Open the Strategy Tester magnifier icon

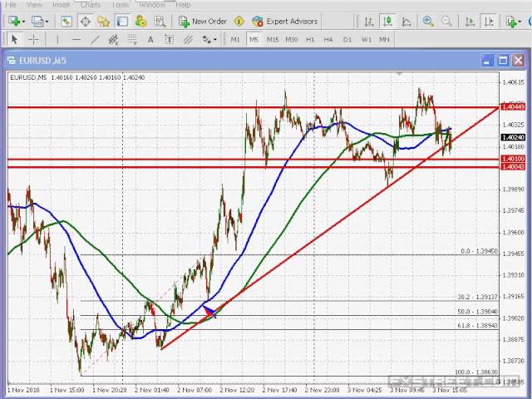coord(160,22)
